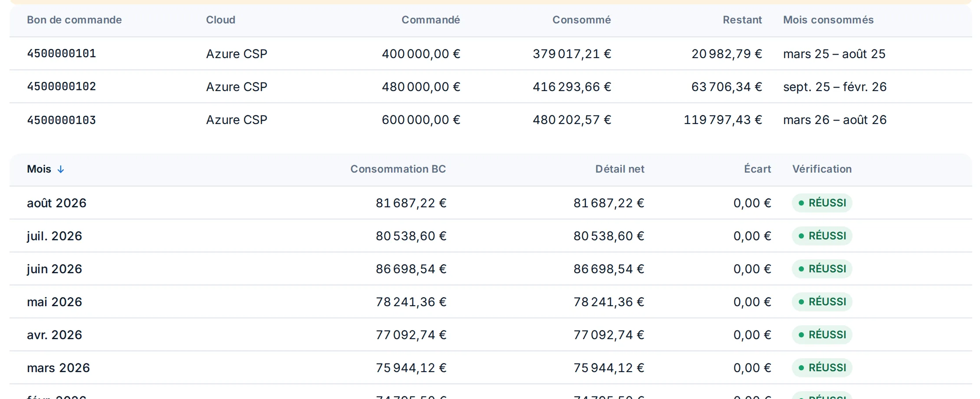
Task: Click RÉUSSI badge for mars 2026
Action: pyautogui.click(x=822, y=368)
